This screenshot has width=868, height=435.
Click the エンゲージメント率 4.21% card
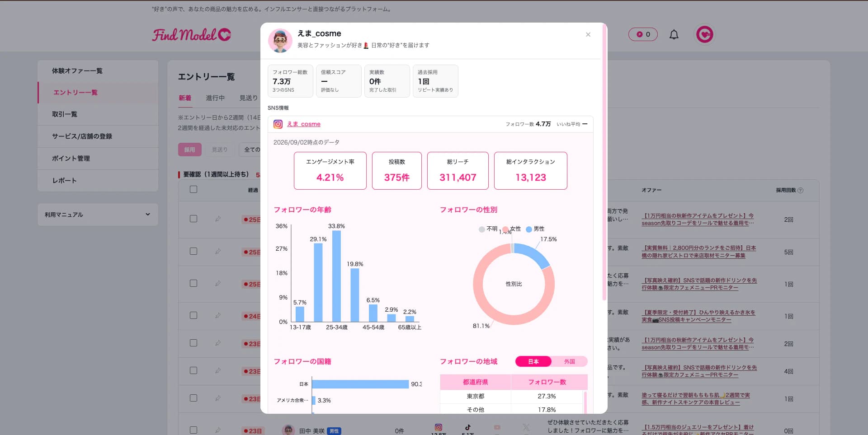pyautogui.click(x=330, y=171)
